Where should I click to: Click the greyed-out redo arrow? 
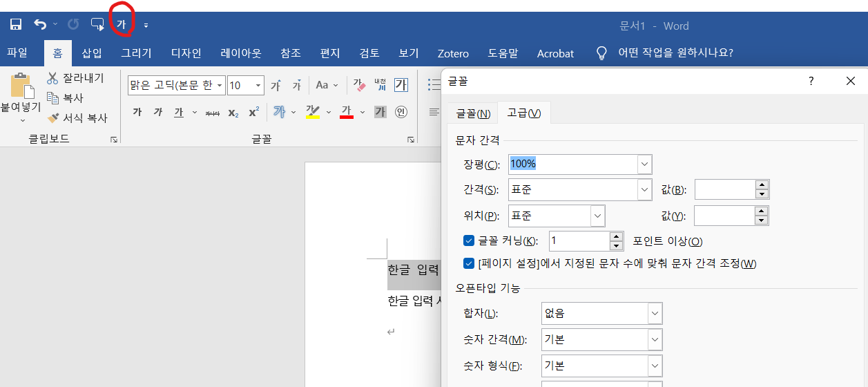(x=73, y=25)
